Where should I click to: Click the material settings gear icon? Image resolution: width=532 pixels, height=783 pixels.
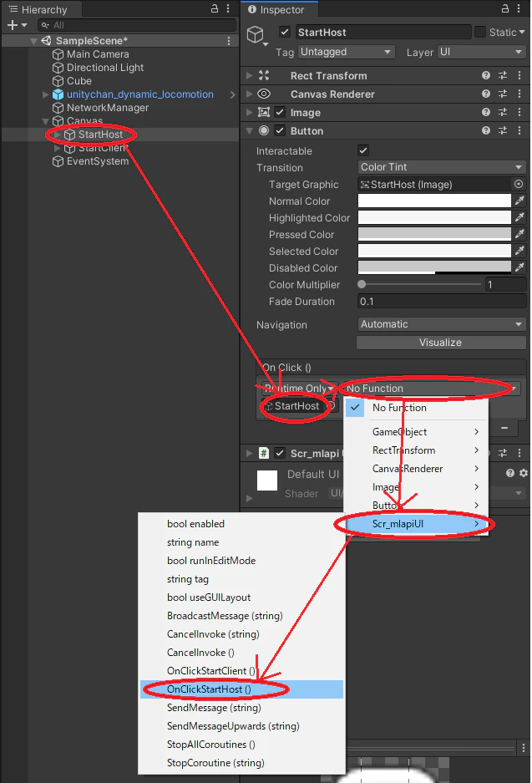tap(523, 473)
